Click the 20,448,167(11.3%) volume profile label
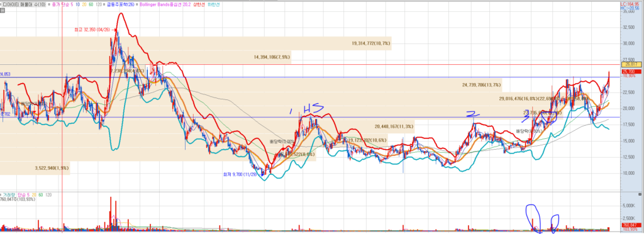Image resolution: width=644 pixels, height=234 pixels. pos(394,126)
